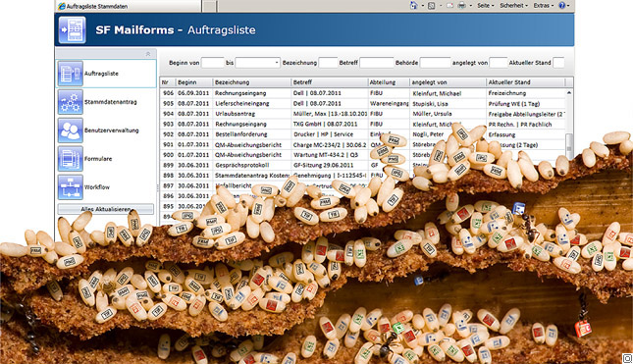
Task: Click the SF Mailforms logo icon
Action: [72, 29]
